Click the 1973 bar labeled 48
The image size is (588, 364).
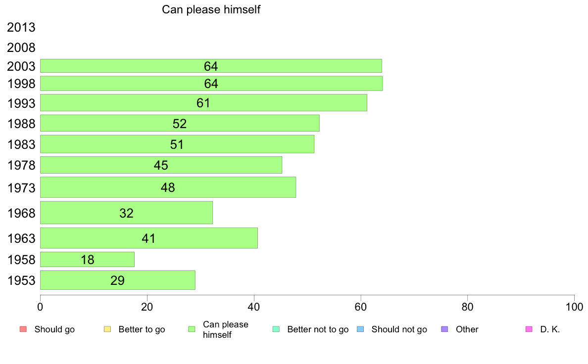click(168, 187)
